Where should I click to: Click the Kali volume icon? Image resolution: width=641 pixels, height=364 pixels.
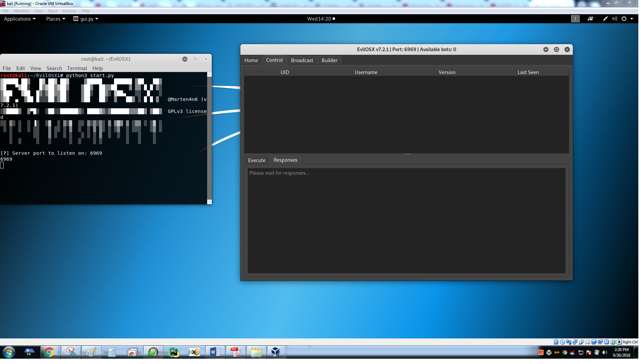[614, 19]
